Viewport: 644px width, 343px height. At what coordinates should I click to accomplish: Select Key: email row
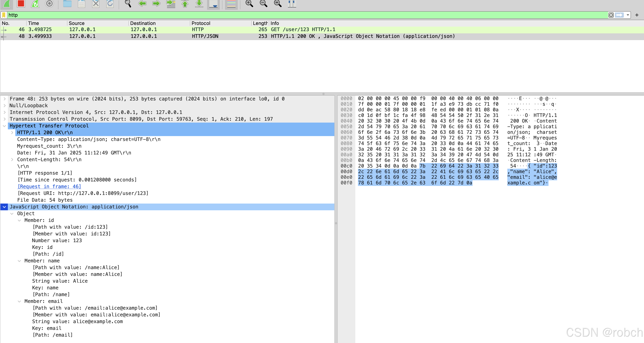click(167, 329)
